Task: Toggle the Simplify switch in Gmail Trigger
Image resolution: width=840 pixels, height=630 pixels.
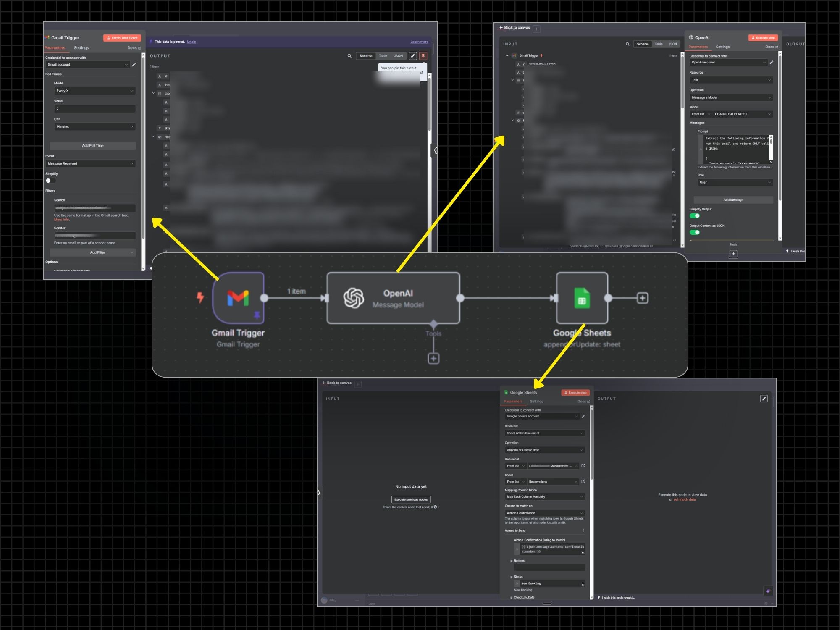Action: pyautogui.click(x=50, y=181)
